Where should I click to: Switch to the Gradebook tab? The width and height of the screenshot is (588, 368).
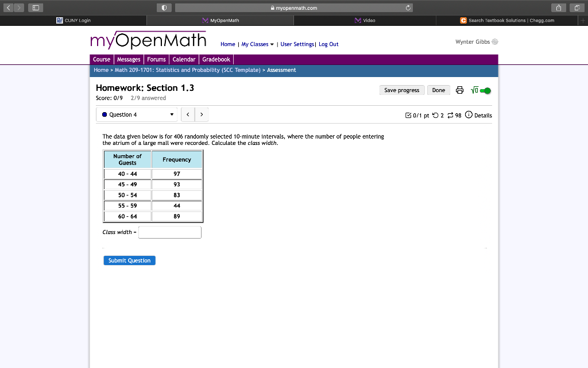click(216, 59)
